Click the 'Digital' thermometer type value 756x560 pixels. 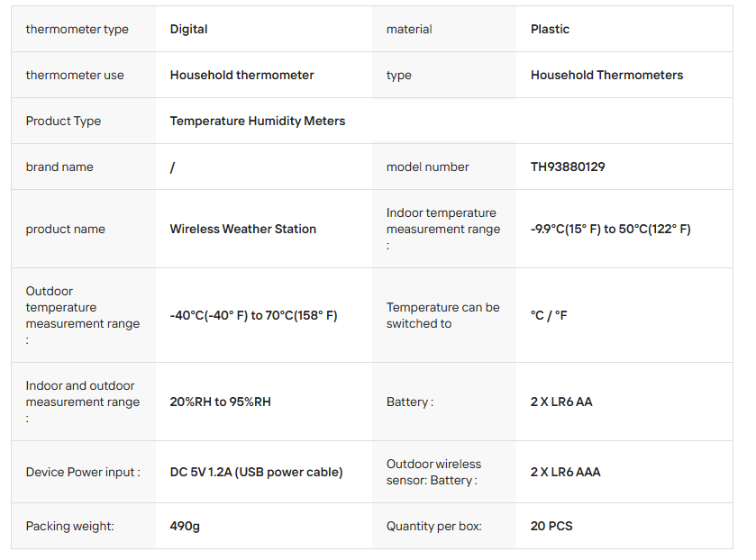188,30
